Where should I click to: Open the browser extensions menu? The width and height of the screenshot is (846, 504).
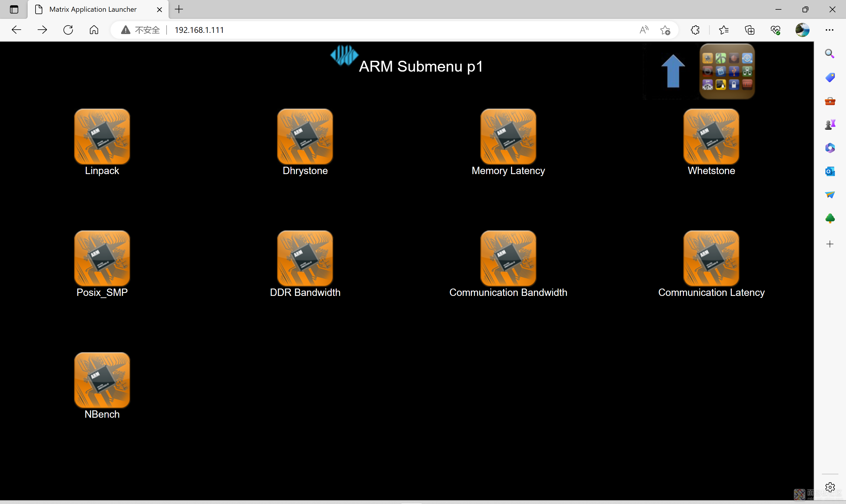[x=695, y=30]
